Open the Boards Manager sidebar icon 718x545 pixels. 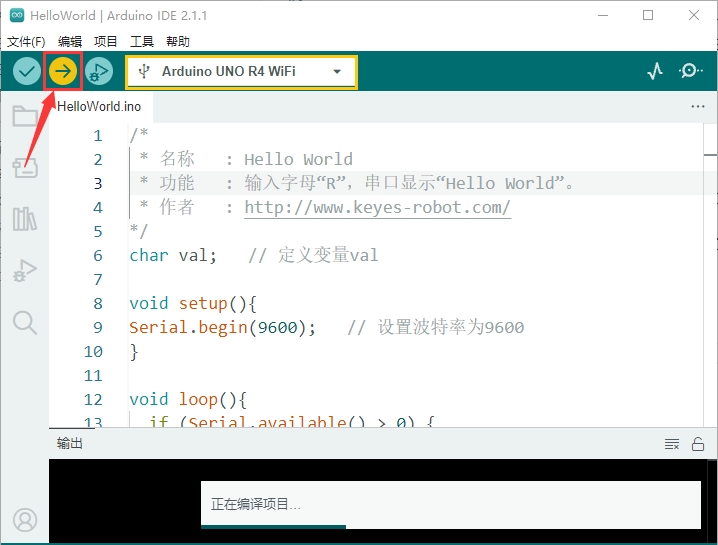pyautogui.click(x=25, y=168)
